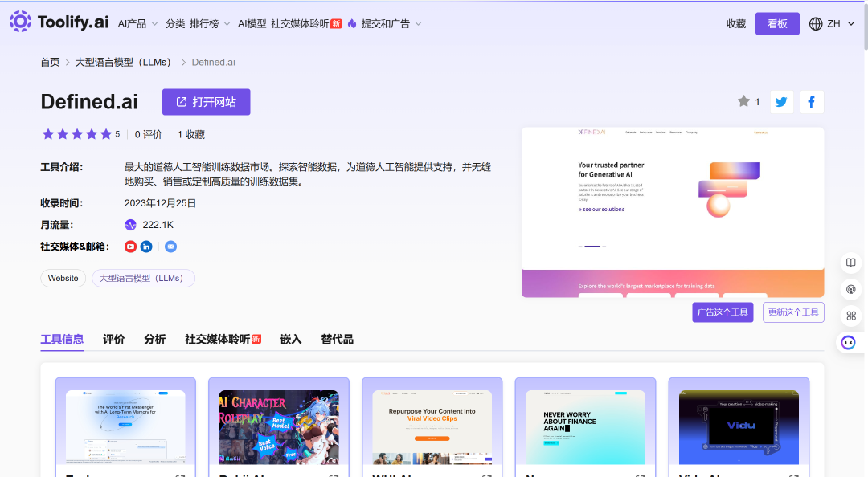Open the AI Character Roleplay card thumbnail
The image size is (868, 477).
pos(279,427)
